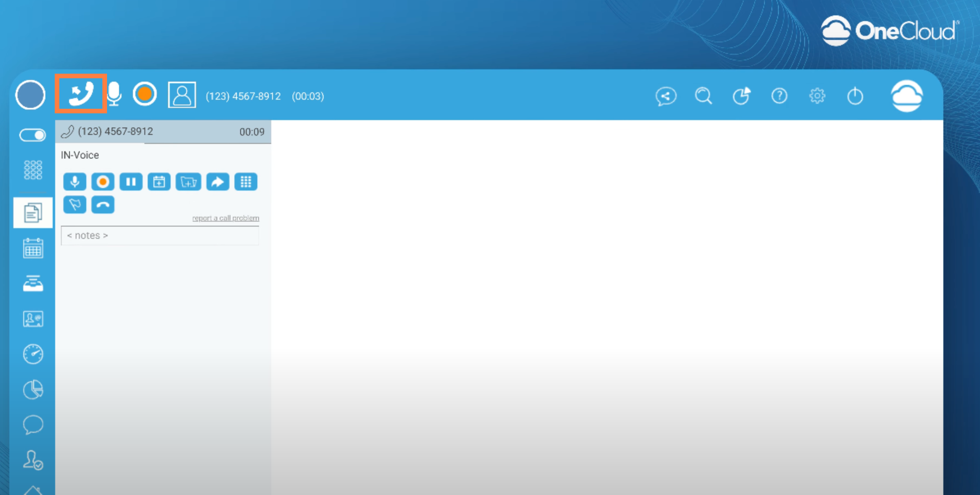Click the header phone number (123) 4567-8912
Screen dimensions: 980x495
coord(243,96)
